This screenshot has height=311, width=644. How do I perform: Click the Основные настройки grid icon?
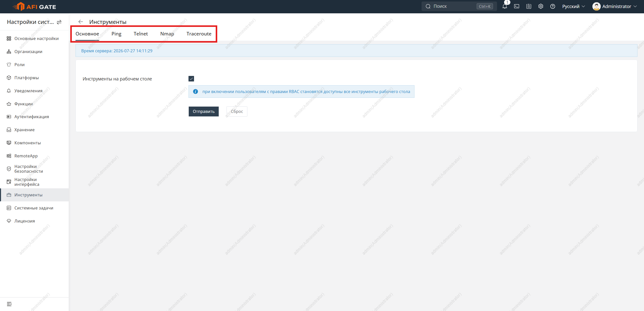click(x=9, y=38)
